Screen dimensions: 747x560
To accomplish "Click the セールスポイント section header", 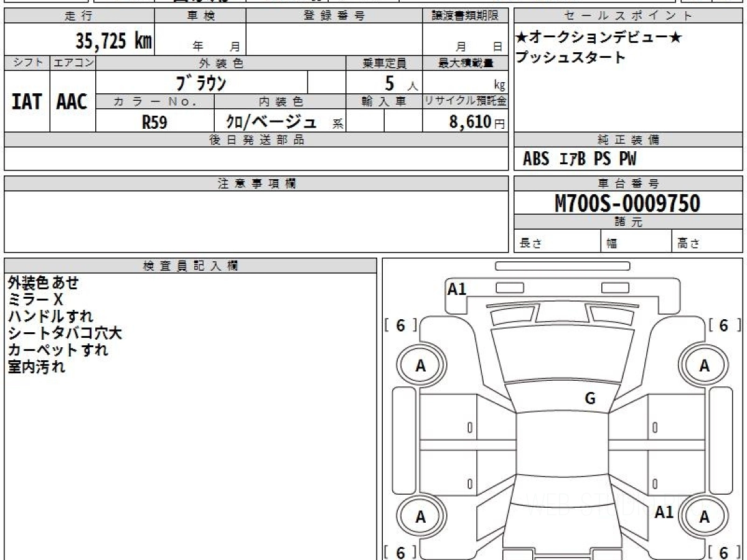I will 629,16.
